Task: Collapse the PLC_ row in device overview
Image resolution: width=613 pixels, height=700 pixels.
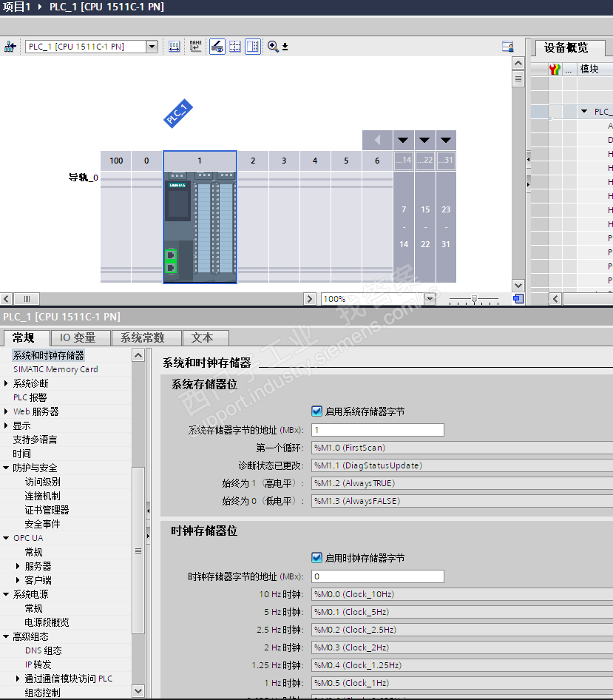Action: tap(584, 111)
